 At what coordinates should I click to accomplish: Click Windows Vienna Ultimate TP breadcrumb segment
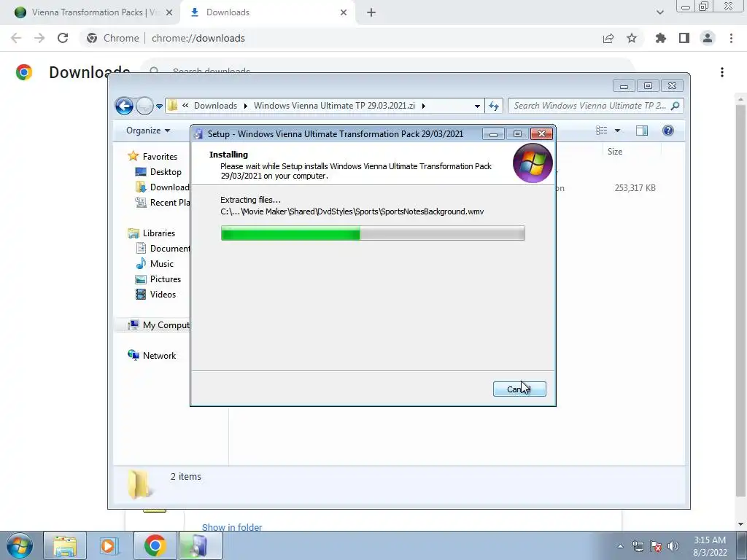point(334,106)
